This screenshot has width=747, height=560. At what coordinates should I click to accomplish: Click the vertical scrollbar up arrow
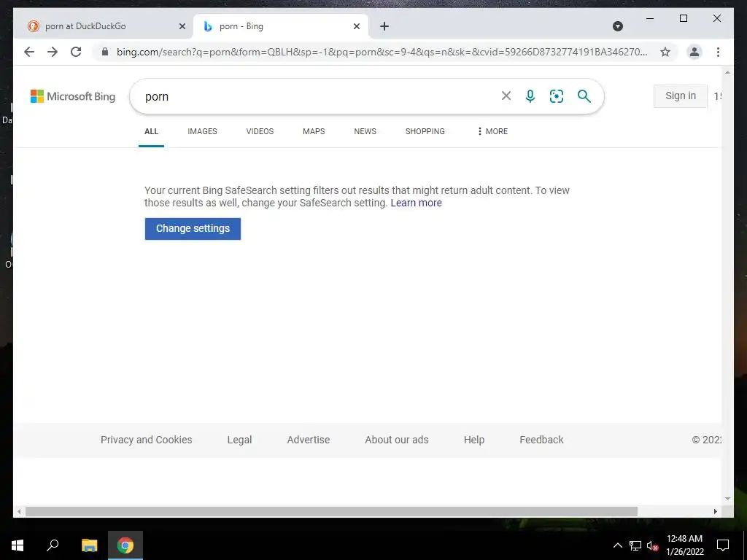pyautogui.click(x=727, y=72)
